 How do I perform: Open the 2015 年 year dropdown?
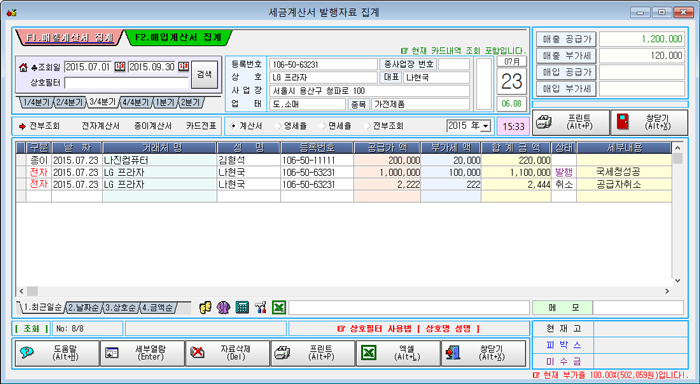point(486,126)
